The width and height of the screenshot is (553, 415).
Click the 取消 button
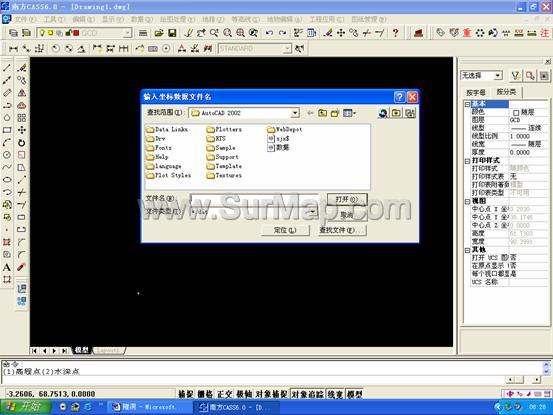pos(347,214)
